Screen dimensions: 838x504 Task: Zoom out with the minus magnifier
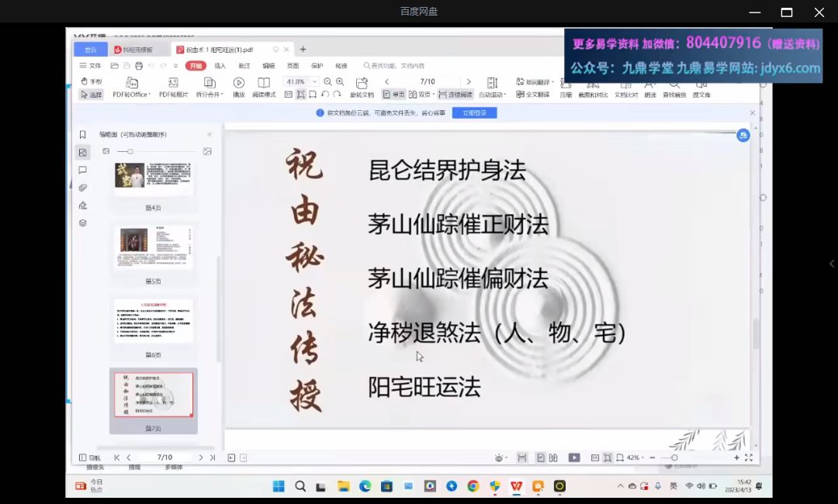(x=327, y=81)
